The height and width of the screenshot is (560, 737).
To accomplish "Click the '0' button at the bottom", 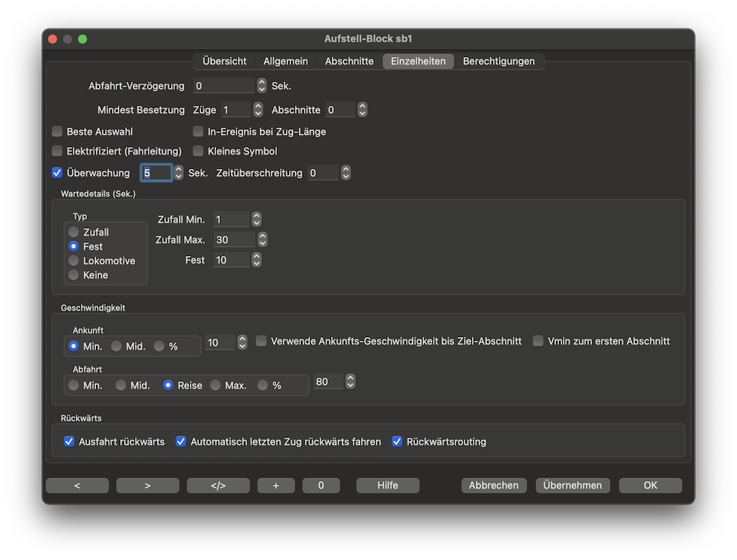I will tap(320, 486).
